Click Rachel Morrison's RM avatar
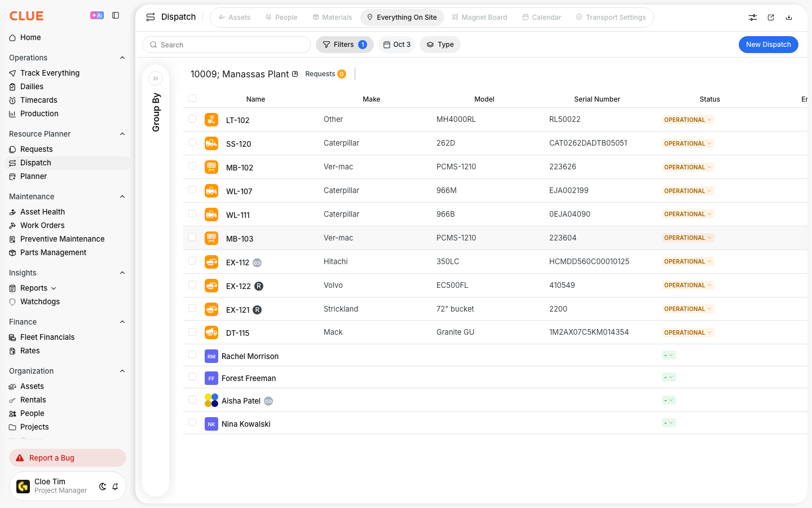The width and height of the screenshot is (812, 508). point(211,356)
